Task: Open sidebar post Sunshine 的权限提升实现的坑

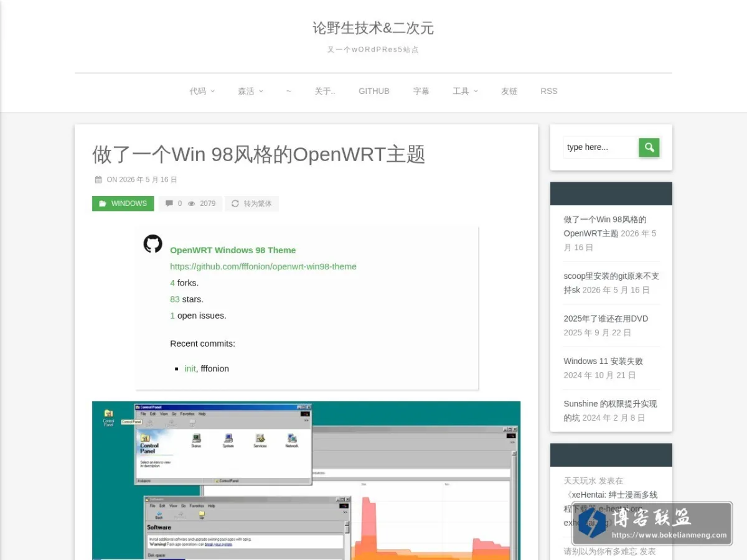Action: (610, 411)
